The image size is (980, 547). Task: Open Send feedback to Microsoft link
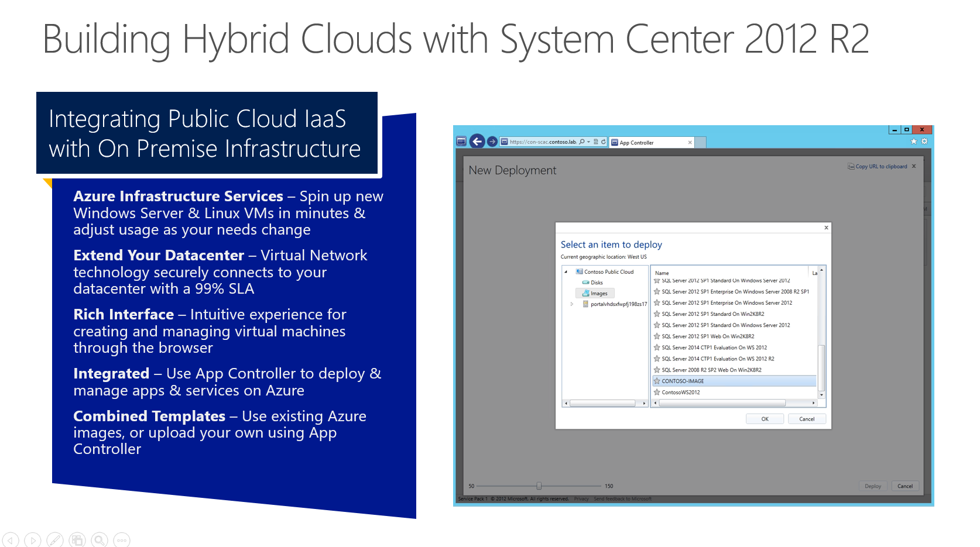tap(622, 499)
